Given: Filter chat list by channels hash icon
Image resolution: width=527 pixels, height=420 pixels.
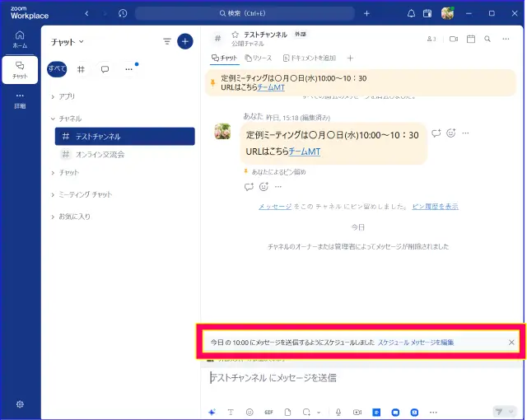Looking at the screenshot, I should [81, 69].
